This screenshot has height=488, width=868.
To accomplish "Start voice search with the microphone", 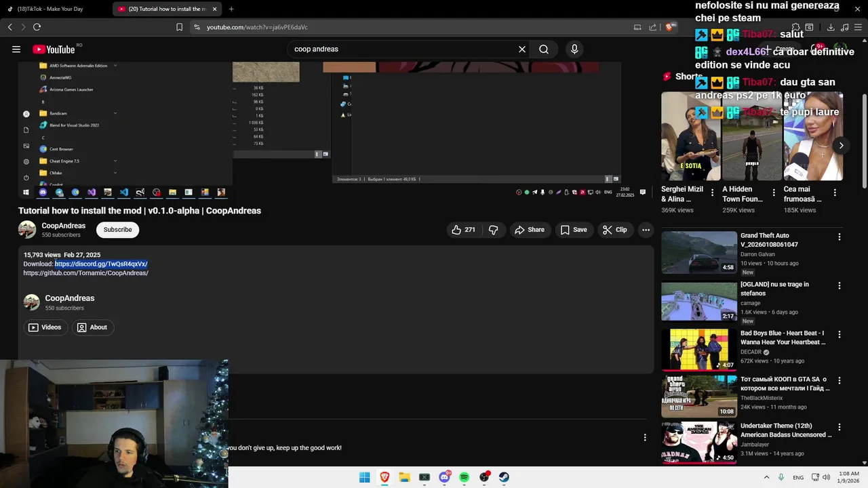I will 574,49.
